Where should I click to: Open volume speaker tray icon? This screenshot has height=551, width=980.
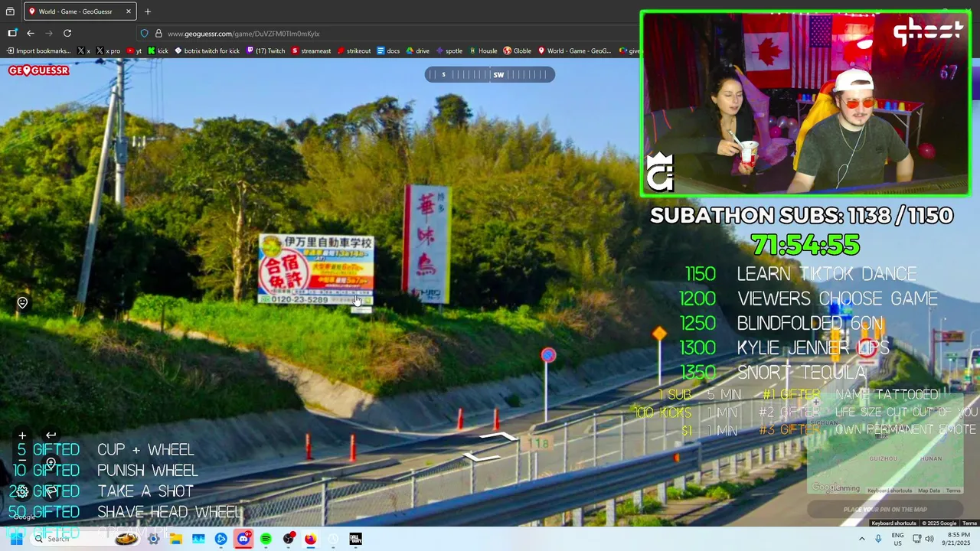pyautogui.click(x=929, y=539)
